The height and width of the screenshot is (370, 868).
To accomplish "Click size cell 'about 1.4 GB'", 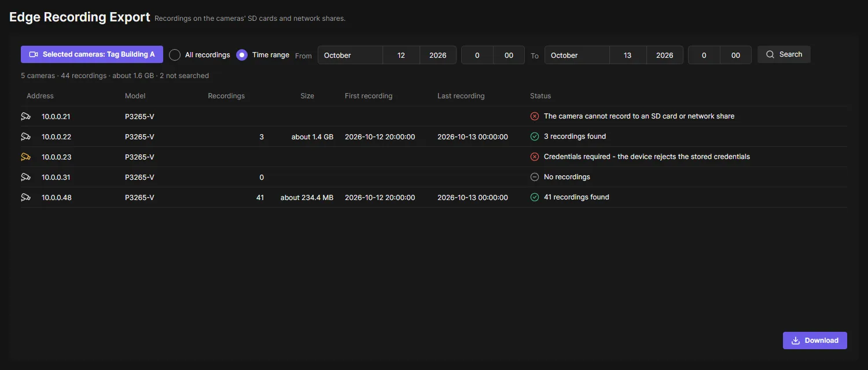I will [x=312, y=137].
